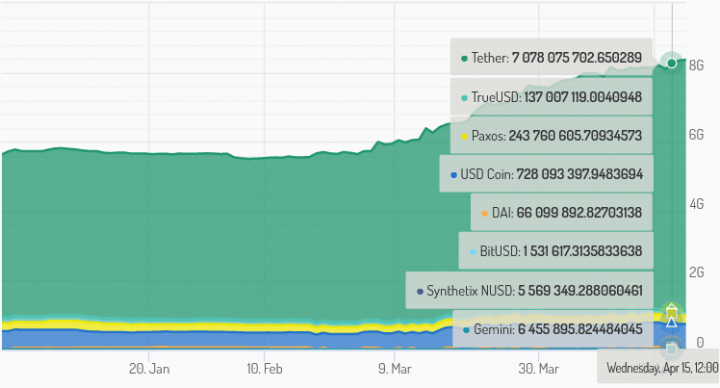
Task: Click the 4G y-axis label
Action: [x=696, y=204]
